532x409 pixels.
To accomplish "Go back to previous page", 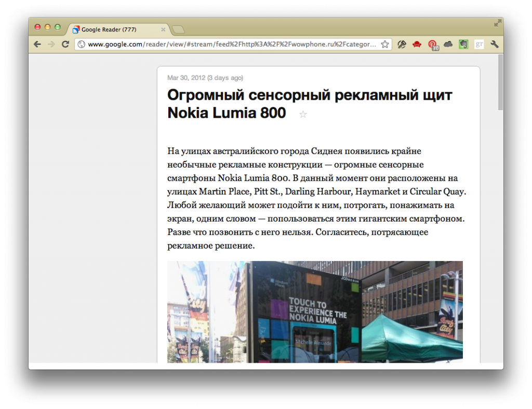I will tap(37, 45).
